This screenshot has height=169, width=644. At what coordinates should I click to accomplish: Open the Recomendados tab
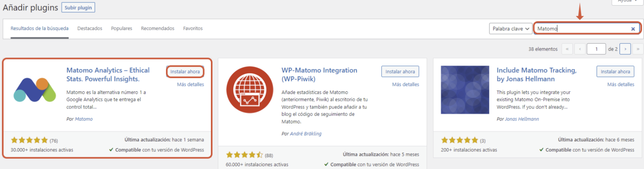tap(157, 29)
